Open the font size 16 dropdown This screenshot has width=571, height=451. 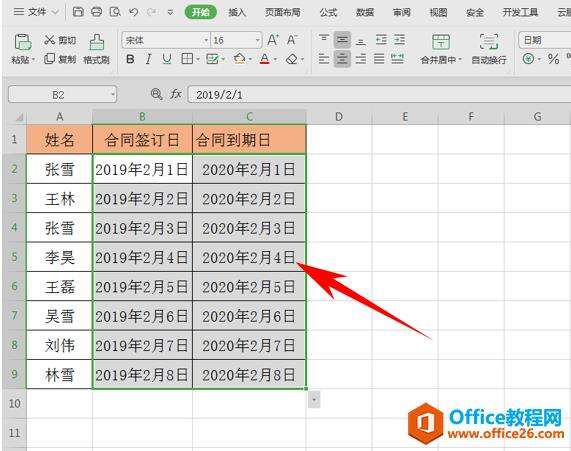click(x=258, y=40)
